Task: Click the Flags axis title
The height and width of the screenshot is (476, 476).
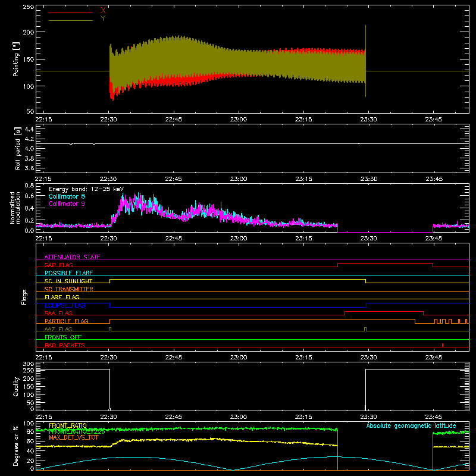Action: click(x=24, y=297)
